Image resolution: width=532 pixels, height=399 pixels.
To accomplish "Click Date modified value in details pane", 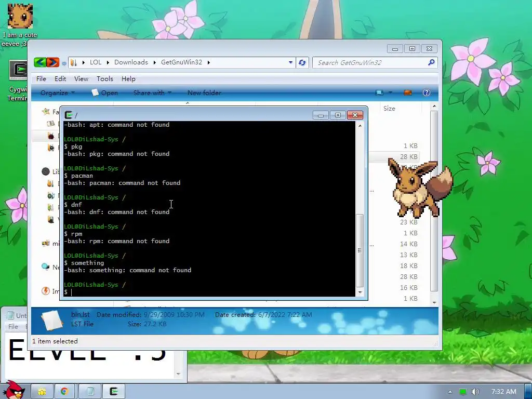I will click(174, 315).
